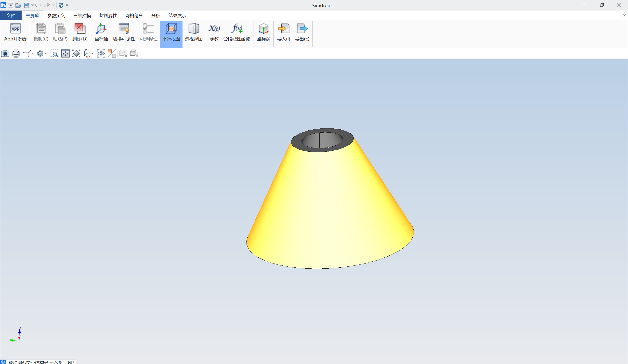Print the view with the printer icon
628x364 pixels.
(x=16, y=53)
